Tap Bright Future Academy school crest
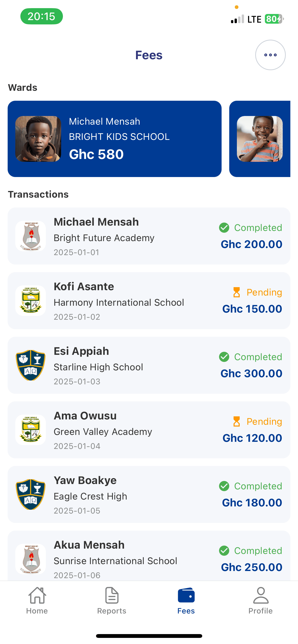The image size is (298, 644). pyautogui.click(x=31, y=236)
